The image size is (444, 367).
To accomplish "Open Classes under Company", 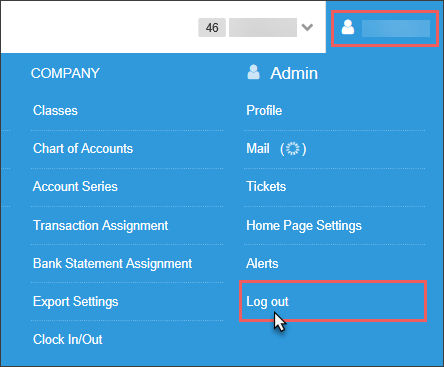I will pyautogui.click(x=55, y=111).
